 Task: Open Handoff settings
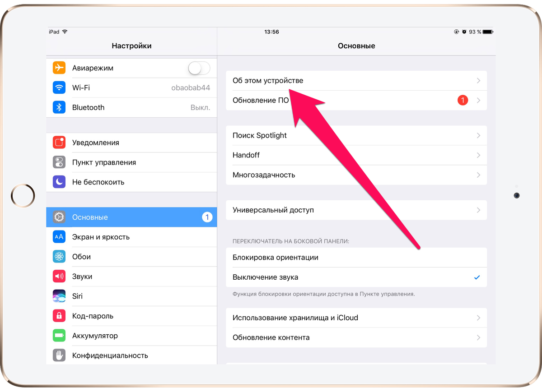356,155
